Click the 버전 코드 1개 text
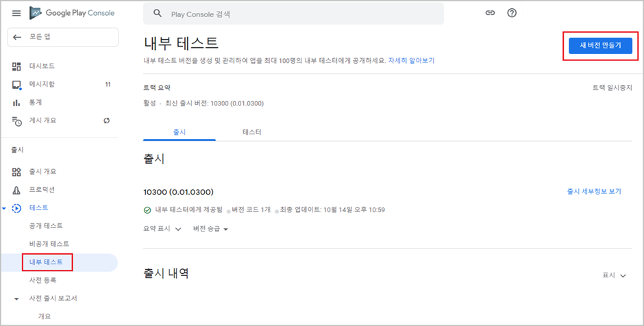The image size is (644, 326). [x=251, y=210]
